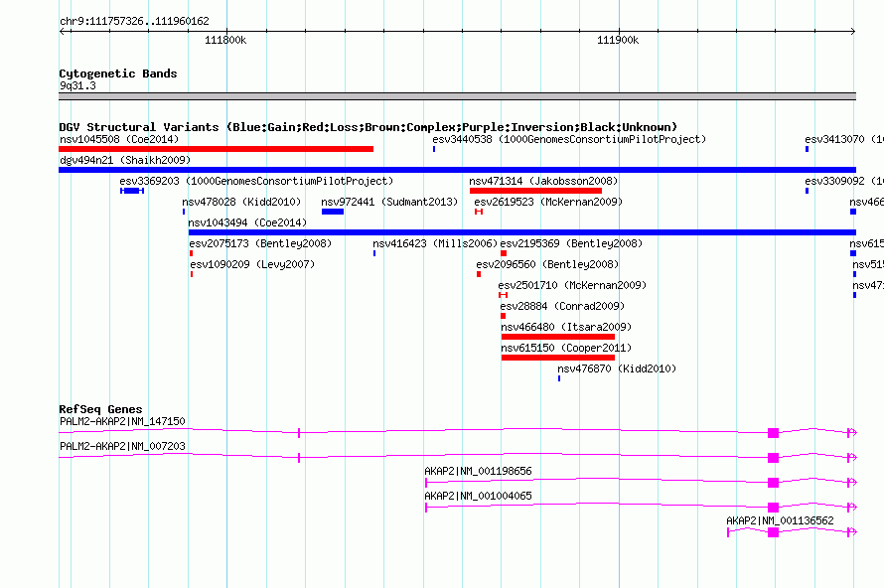Click the RefSeq Genes track title

pyautogui.click(x=100, y=409)
